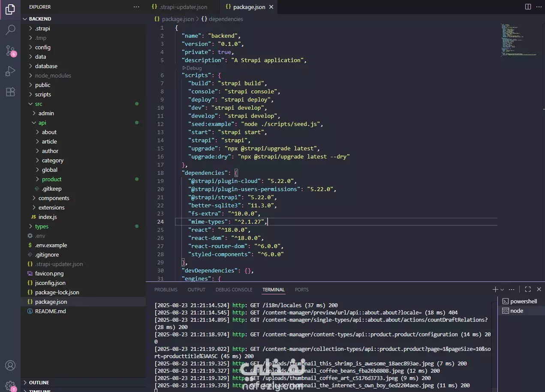This screenshot has height=392, width=545.
Task: Open editor more actions ellipsis
Action: (538, 7)
